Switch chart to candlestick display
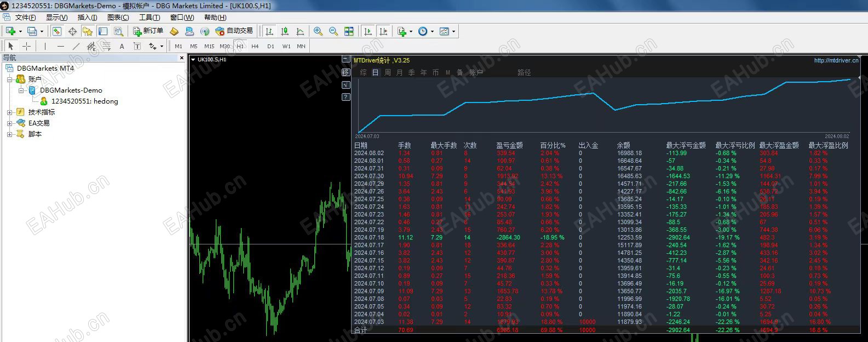This screenshot has height=342, width=868. [285, 31]
